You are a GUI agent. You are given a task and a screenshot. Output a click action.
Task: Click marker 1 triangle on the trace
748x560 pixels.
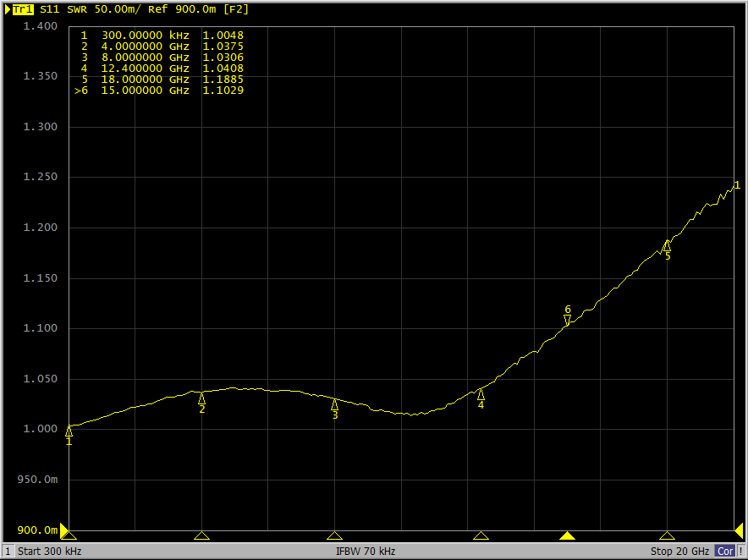tap(69, 431)
